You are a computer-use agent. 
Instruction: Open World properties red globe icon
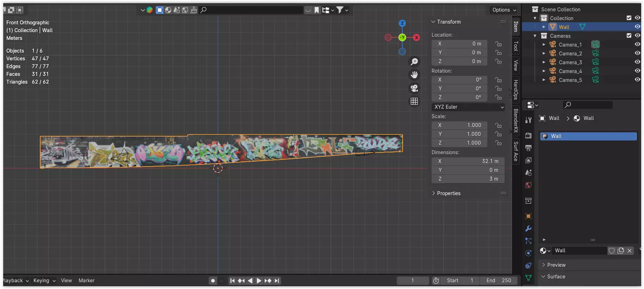tap(528, 185)
